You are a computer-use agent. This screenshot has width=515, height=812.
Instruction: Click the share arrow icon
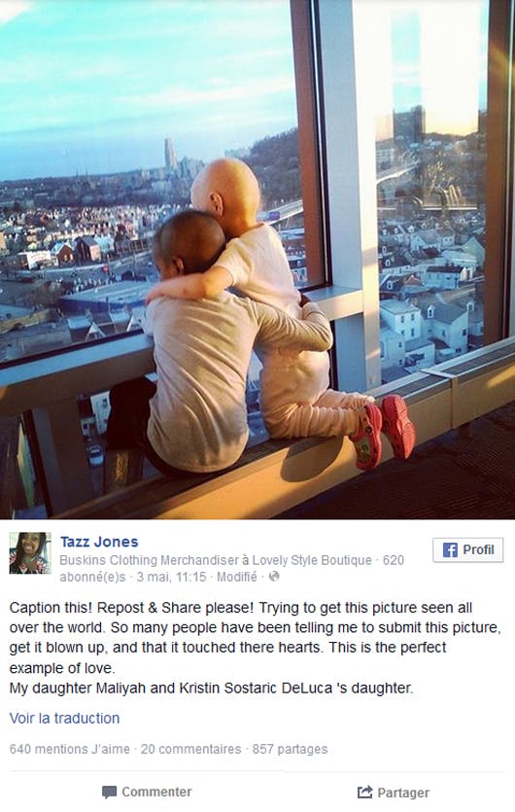(x=365, y=792)
